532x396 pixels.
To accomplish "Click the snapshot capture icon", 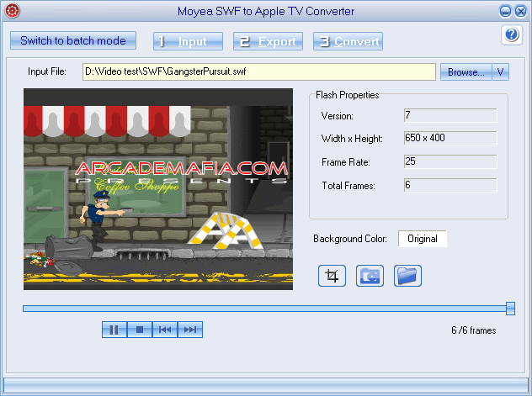I will tap(370, 275).
